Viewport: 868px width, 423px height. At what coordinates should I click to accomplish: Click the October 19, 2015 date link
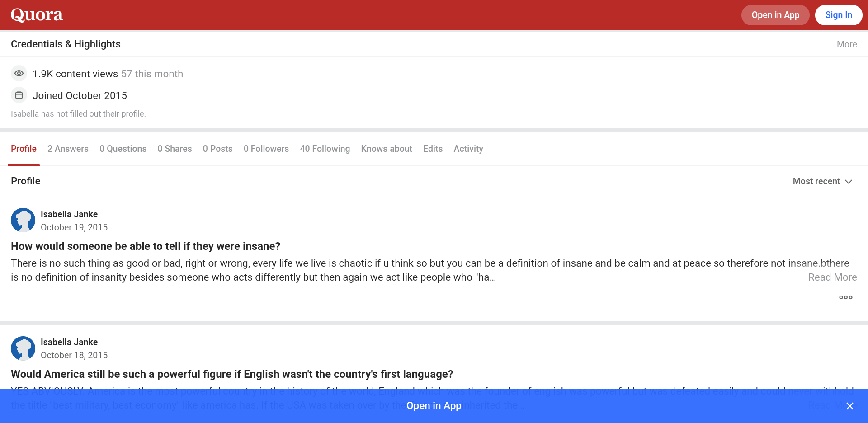[x=74, y=227]
